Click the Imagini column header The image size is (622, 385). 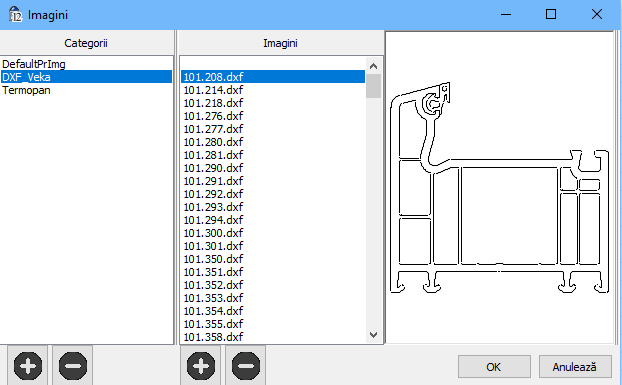coord(280,43)
